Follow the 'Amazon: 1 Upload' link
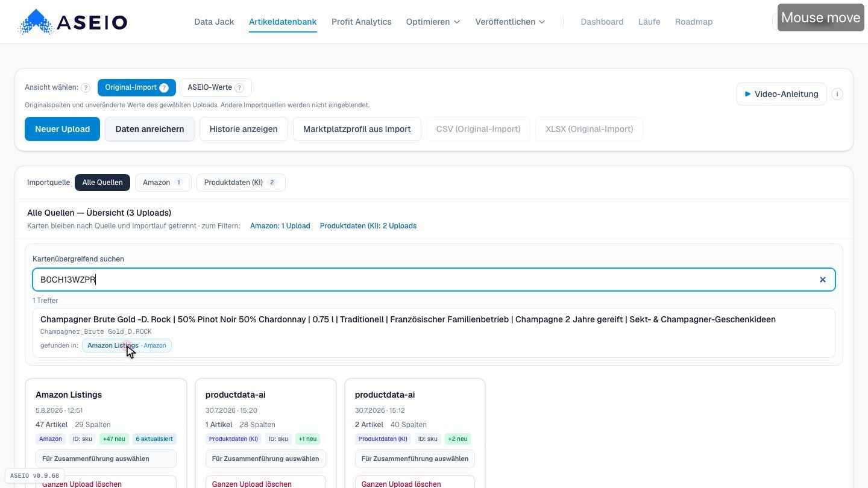Screen dimensions: 868x488 280,226
